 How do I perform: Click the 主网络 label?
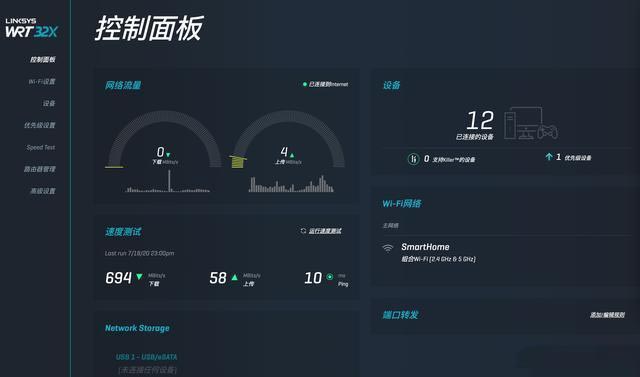[x=391, y=225]
